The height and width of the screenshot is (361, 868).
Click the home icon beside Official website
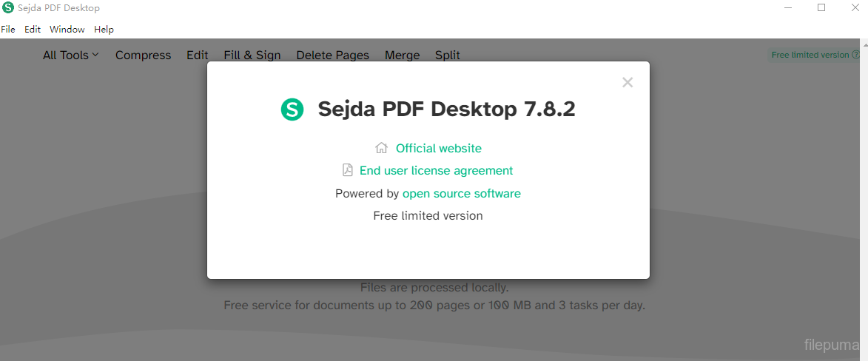382,148
